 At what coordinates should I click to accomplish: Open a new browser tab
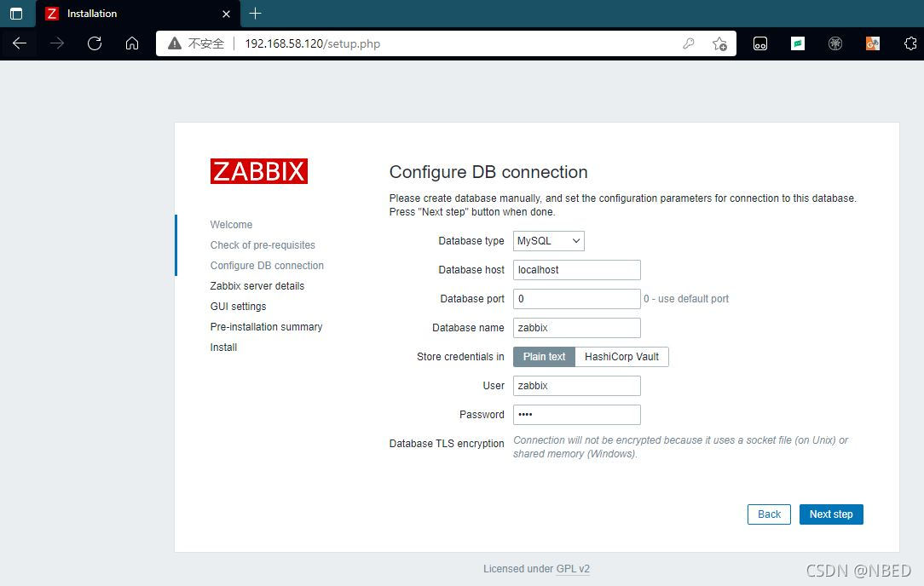[255, 13]
